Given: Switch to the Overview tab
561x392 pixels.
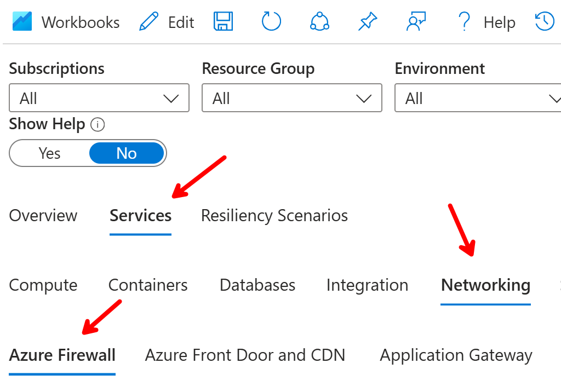Looking at the screenshot, I should 43,216.
